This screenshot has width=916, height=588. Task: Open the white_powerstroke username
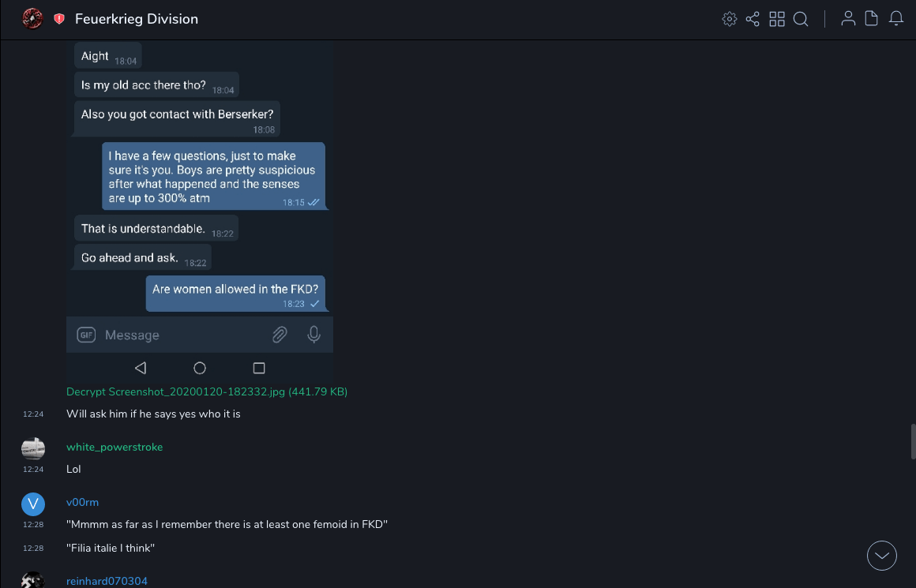(114, 447)
